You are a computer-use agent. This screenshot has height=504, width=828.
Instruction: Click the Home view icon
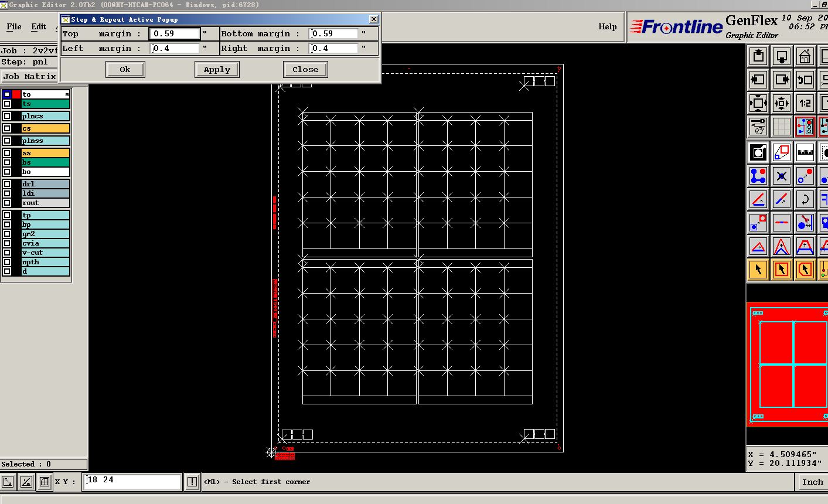point(805,57)
